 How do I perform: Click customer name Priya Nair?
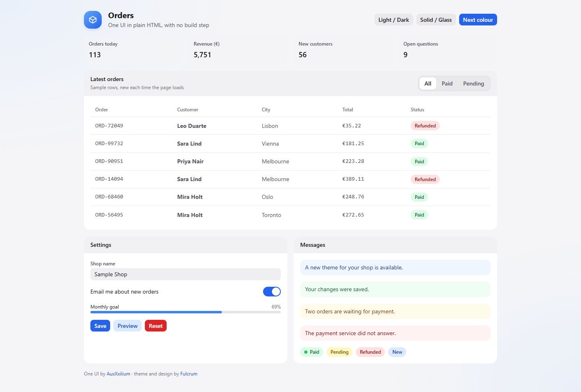190,161
